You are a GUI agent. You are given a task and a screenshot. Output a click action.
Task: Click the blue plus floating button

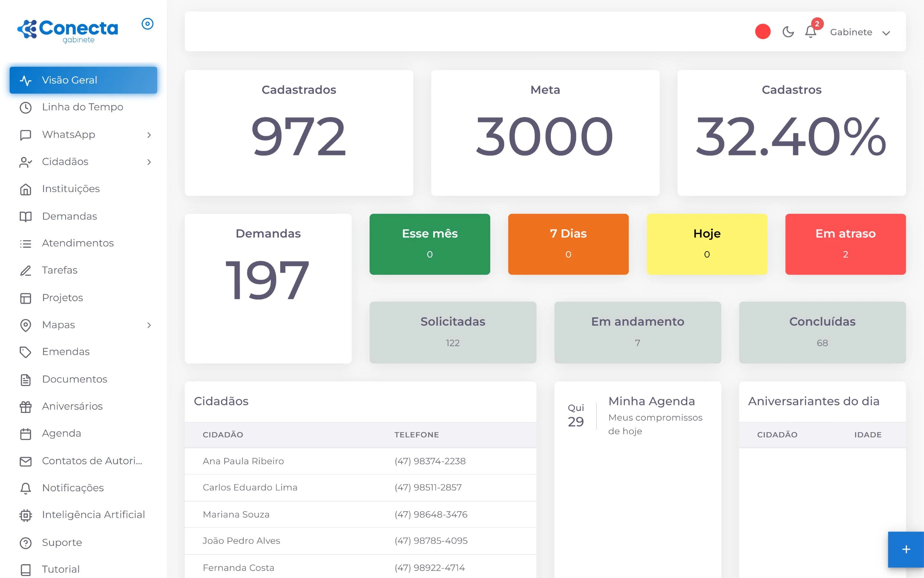click(906, 549)
